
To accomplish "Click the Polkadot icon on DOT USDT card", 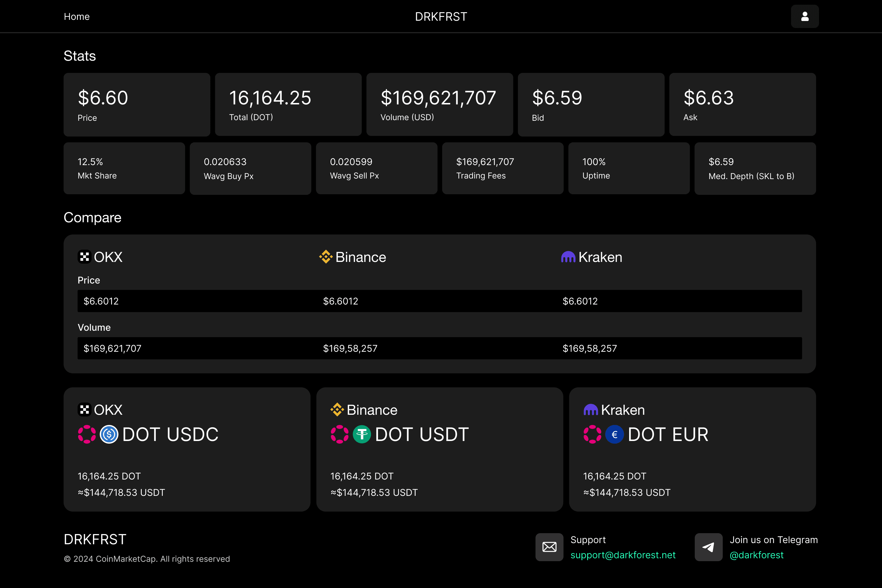I will click(x=340, y=434).
